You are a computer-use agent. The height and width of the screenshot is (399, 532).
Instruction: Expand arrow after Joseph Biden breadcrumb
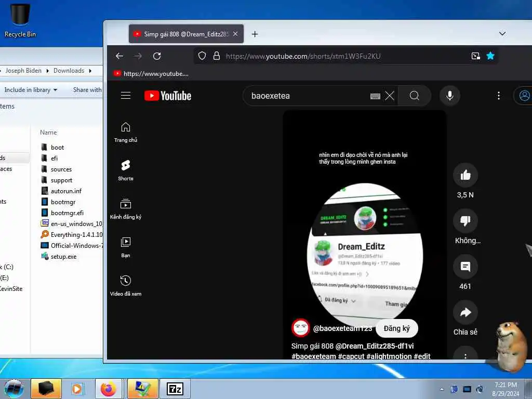[x=47, y=71]
